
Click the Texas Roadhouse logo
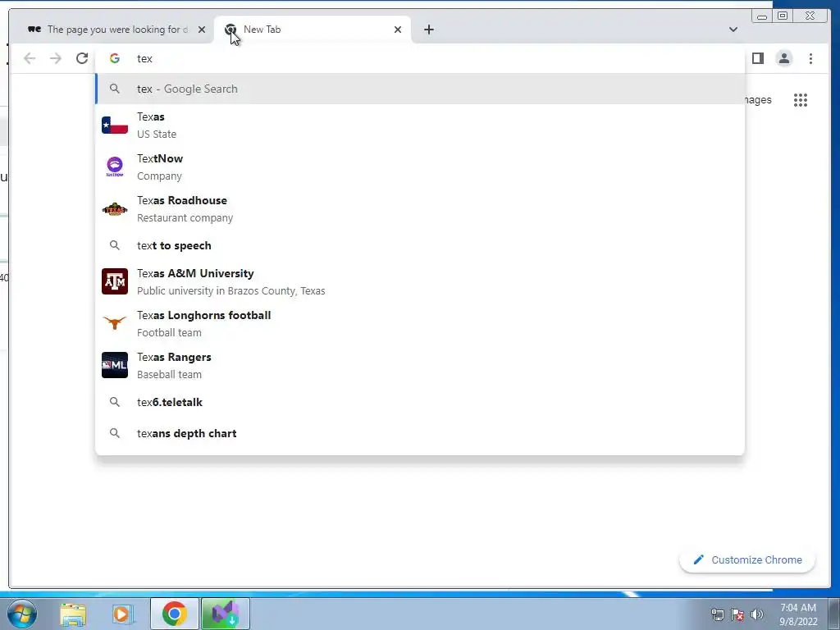pos(115,209)
